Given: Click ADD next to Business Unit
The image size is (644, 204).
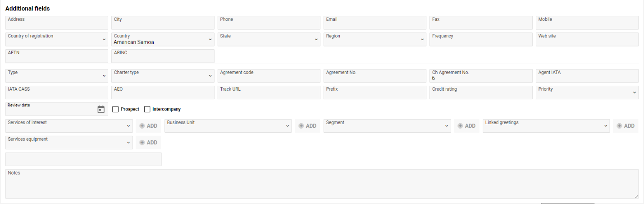Looking at the screenshot, I should pyautogui.click(x=308, y=126).
